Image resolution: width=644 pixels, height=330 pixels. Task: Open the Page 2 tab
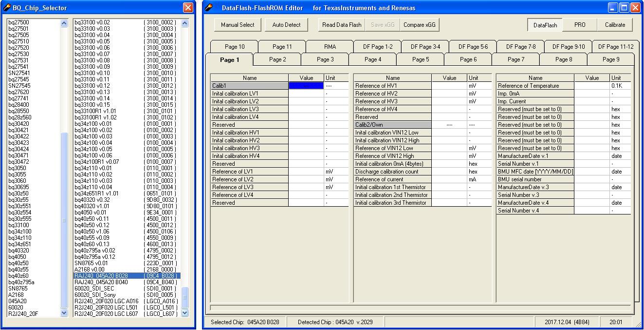coord(277,59)
